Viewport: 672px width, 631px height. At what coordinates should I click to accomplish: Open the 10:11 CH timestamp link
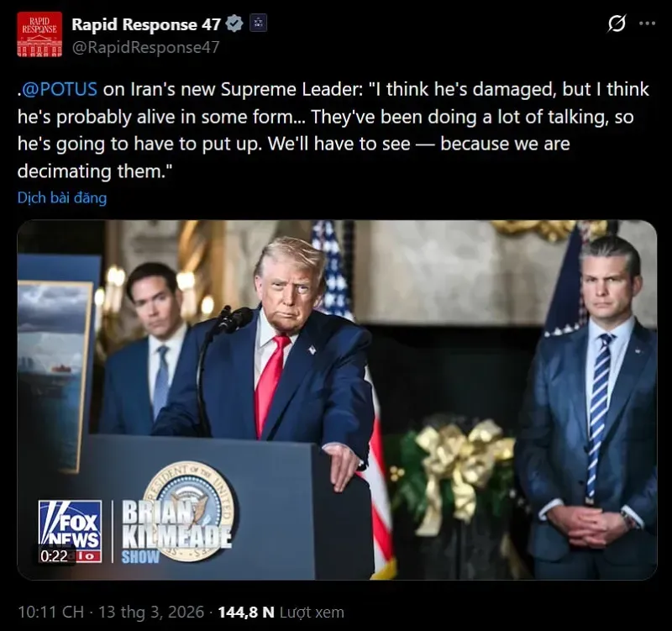(x=50, y=612)
